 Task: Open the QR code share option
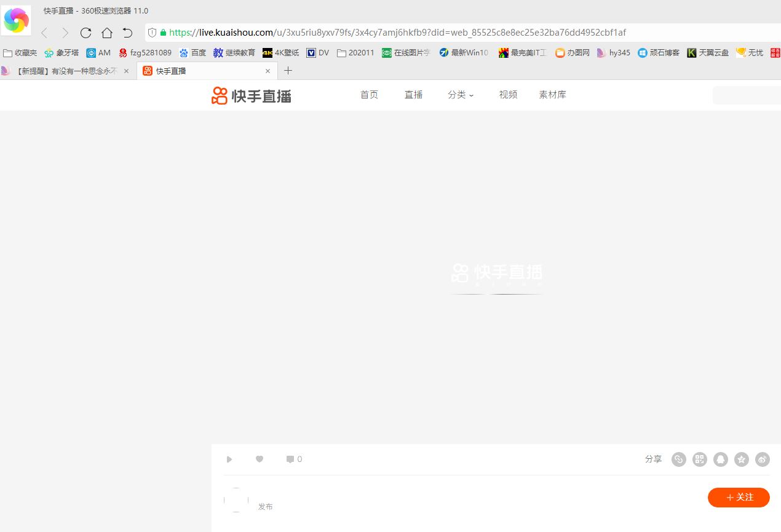tap(699, 459)
